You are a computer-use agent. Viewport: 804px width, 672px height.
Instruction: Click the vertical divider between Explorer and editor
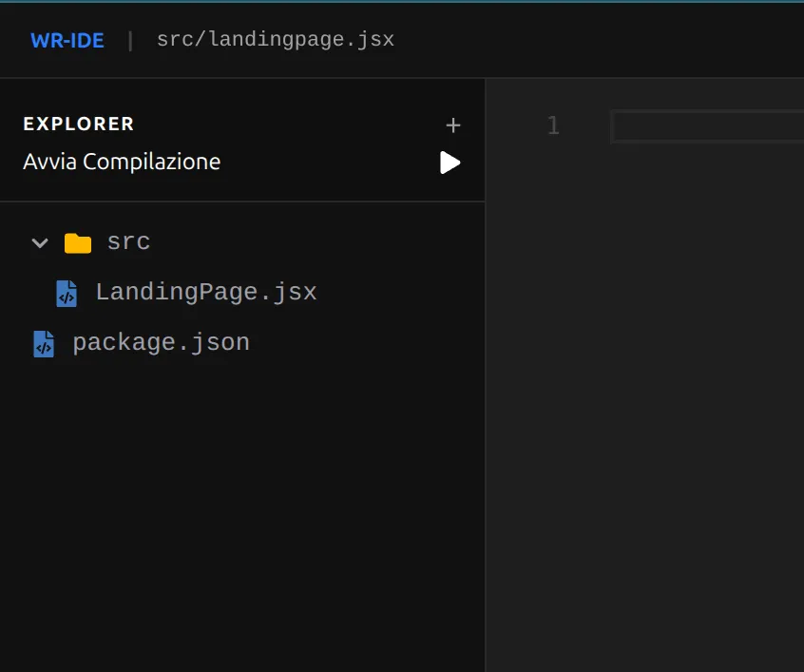click(x=486, y=380)
